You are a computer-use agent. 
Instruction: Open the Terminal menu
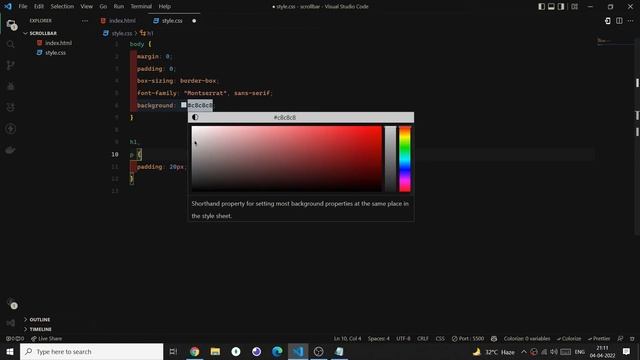(141, 7)
